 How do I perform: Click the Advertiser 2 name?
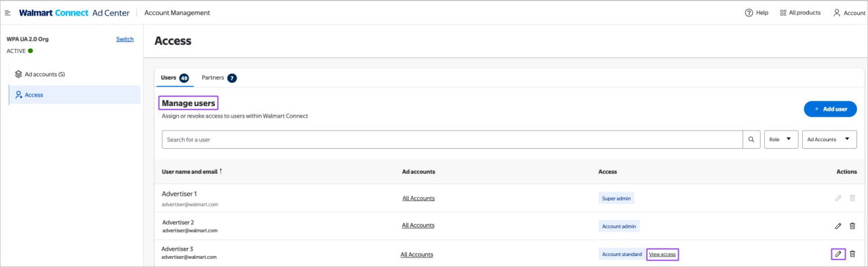coord(178,222)
